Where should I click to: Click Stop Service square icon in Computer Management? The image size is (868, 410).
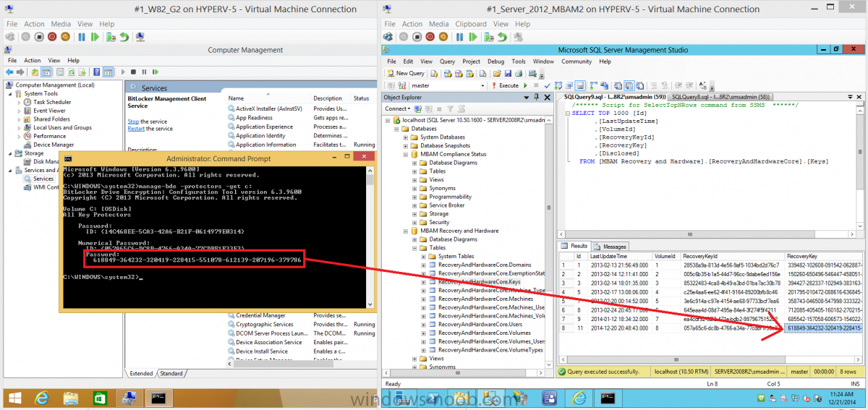click(x=133, y=72)
